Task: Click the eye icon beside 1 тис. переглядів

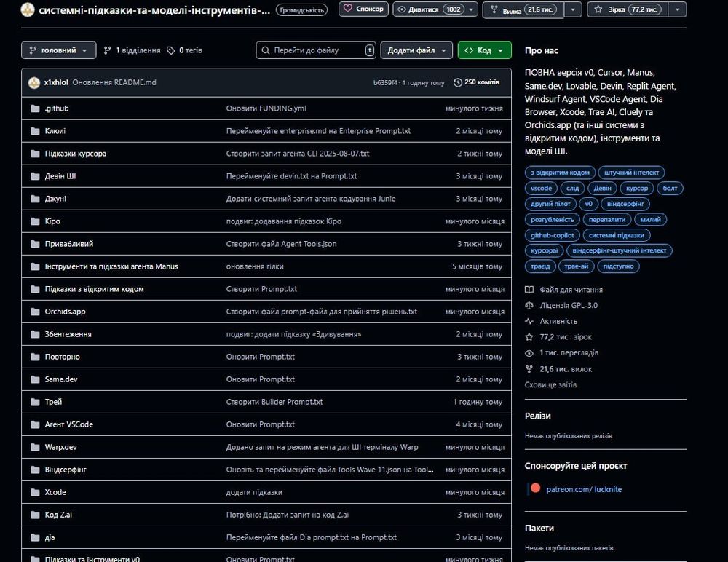Action: pyautogui.click(x=529, y=353)
